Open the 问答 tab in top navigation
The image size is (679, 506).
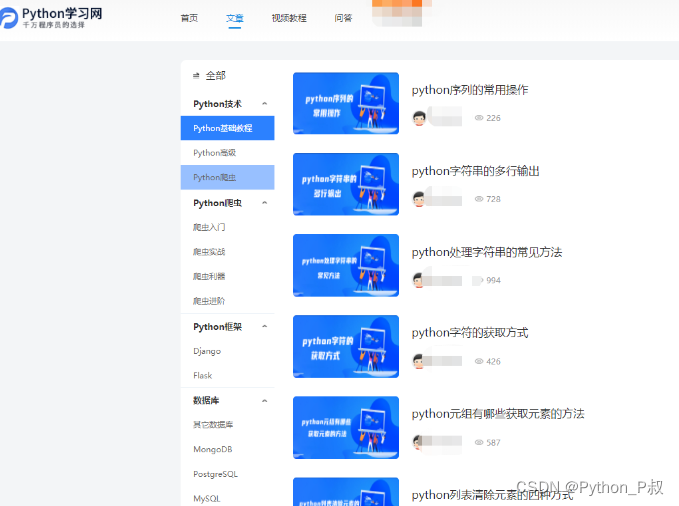tap(343, 18)
